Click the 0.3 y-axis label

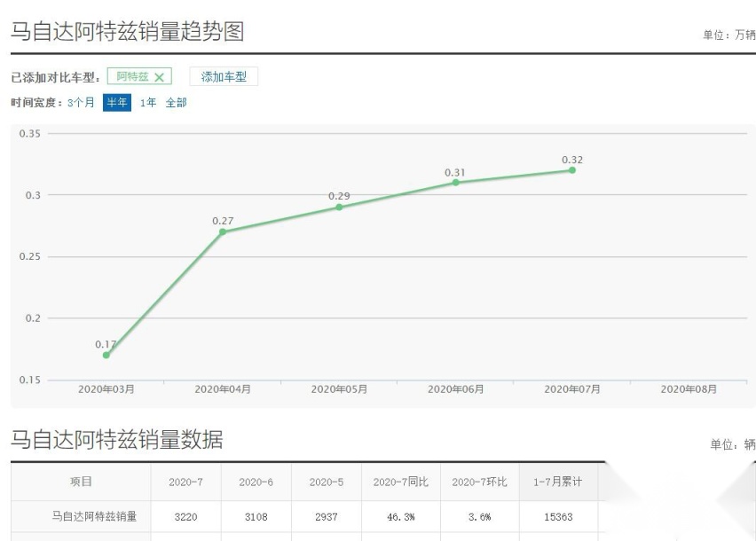pos(33,195)
